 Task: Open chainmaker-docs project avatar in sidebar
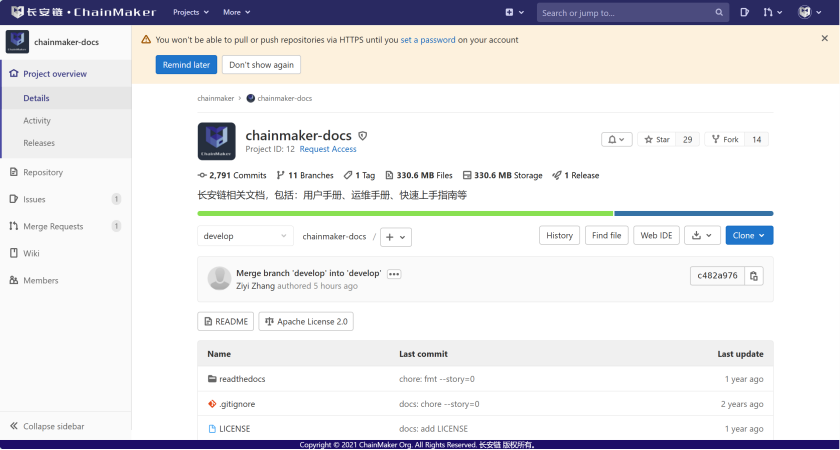[x=17, y=42]
